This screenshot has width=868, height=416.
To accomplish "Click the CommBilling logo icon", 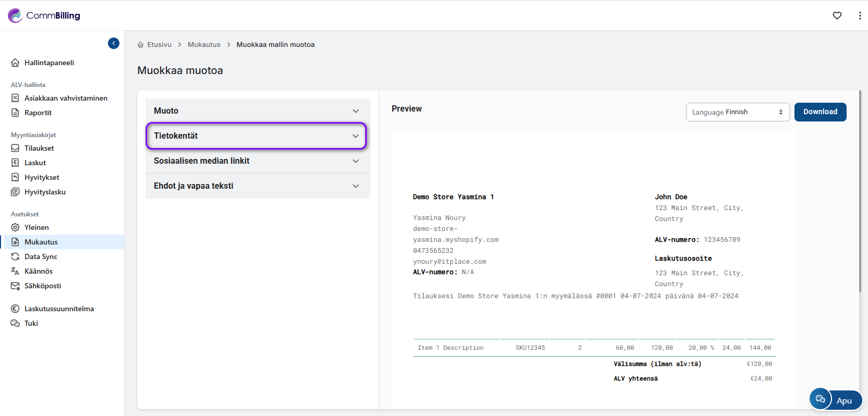I will tap(15, 16).
